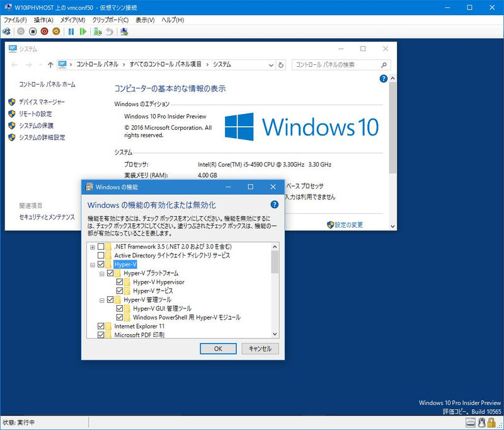Expand chevron after コントロール パネル breadcrumb
This screenshot has height=430, width=504.
(123, 65)
